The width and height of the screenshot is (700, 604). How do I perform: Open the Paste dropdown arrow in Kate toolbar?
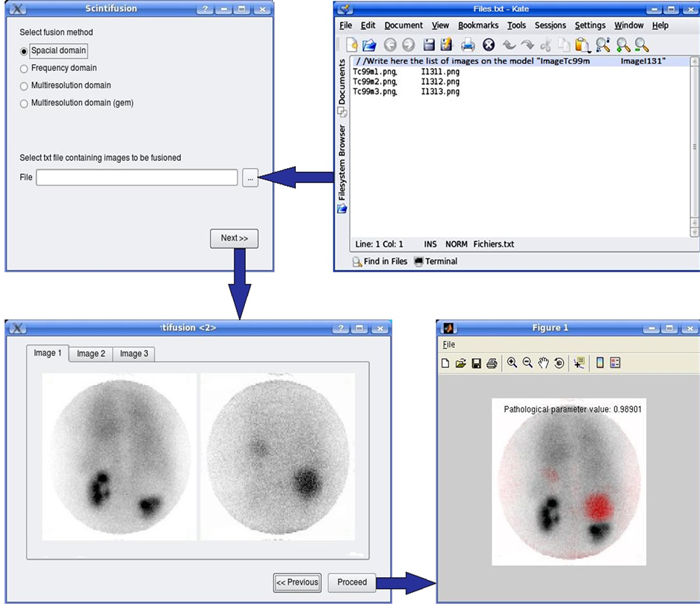(589, 49)
